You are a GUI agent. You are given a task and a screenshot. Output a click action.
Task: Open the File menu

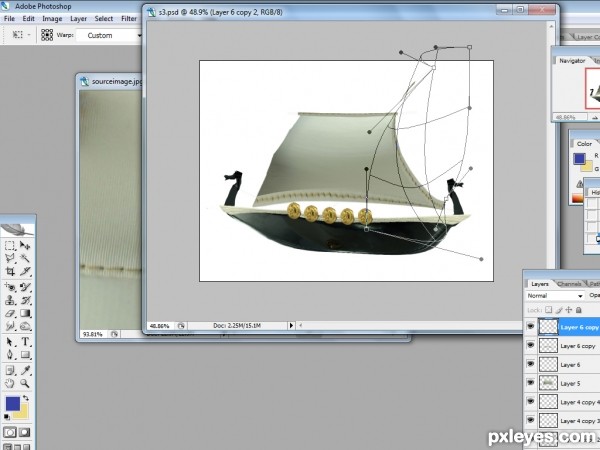pyautogui.click(x=9, y=18)
